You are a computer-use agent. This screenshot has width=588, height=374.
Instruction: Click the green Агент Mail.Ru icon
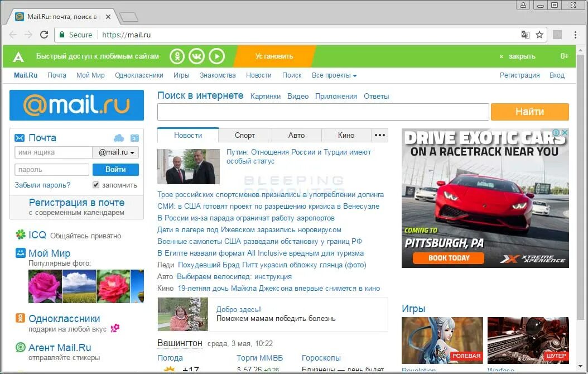(20, 347)
